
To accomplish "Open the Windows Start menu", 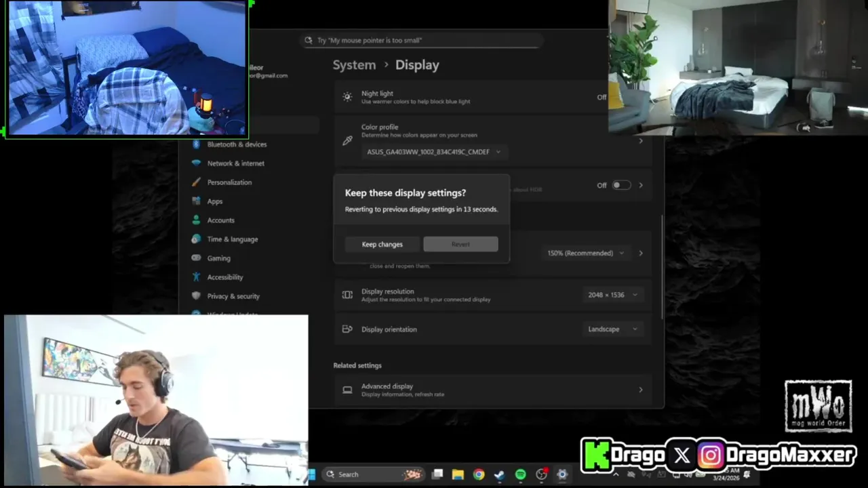I will [312, 474].
